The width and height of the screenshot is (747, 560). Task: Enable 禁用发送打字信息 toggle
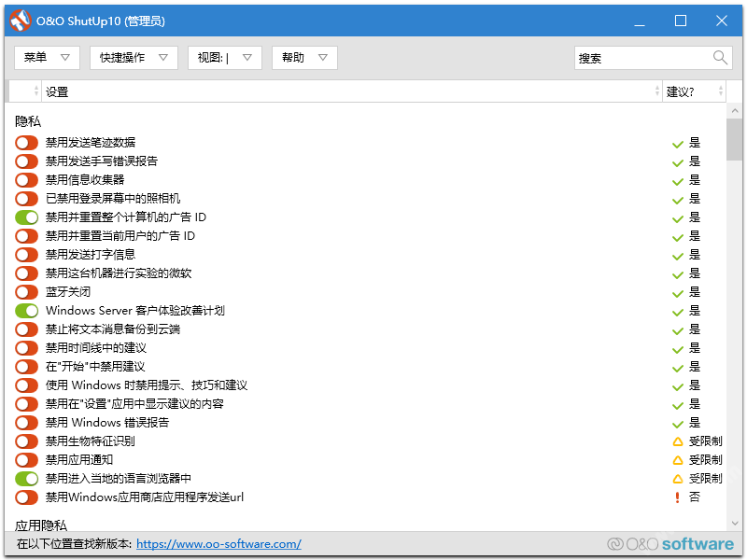26,254
